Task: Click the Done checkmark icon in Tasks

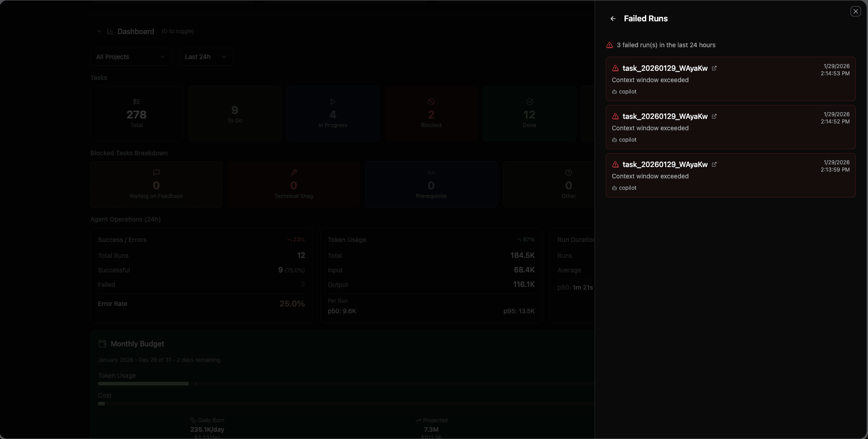Action: coord(529,102)
